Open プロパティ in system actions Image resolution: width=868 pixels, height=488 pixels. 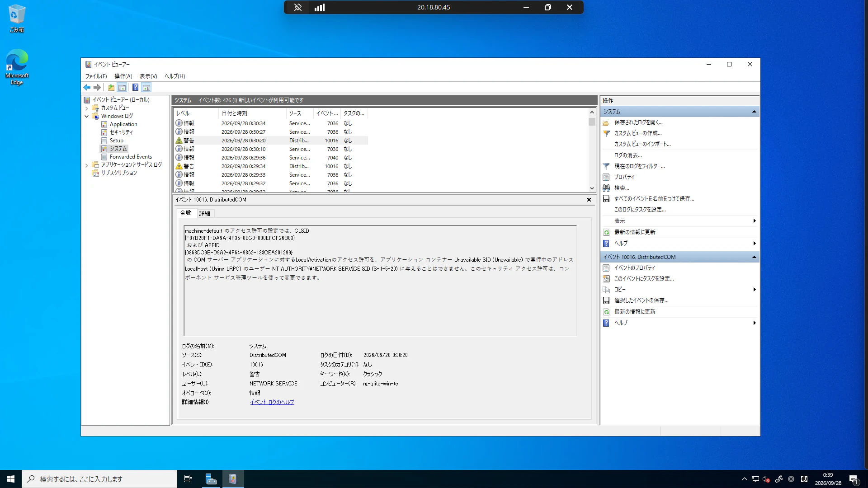click(624, 177)
